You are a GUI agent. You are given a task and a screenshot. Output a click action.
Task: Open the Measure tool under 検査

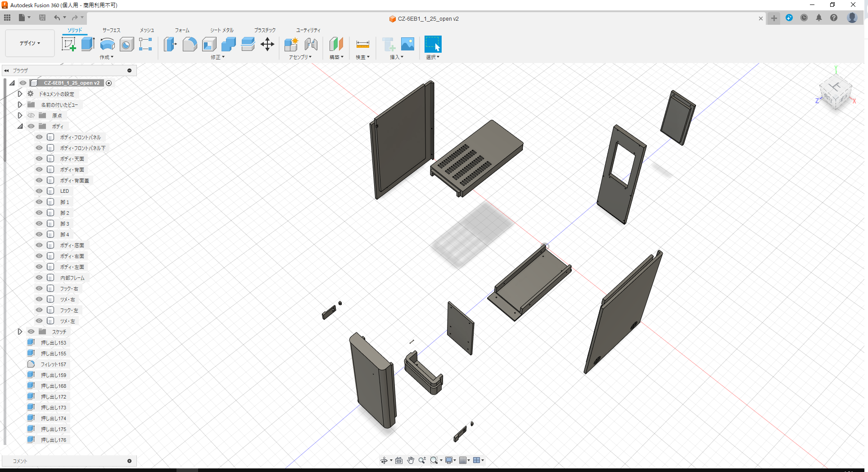[362, 45]
